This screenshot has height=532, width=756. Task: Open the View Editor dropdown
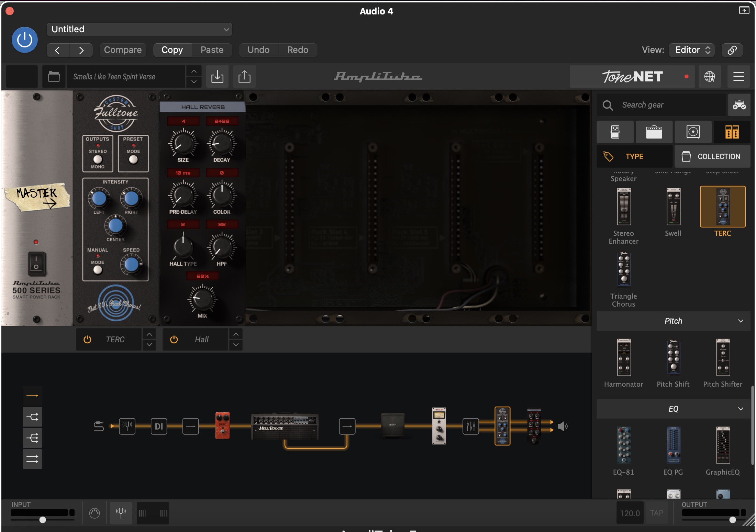[692, 50]
